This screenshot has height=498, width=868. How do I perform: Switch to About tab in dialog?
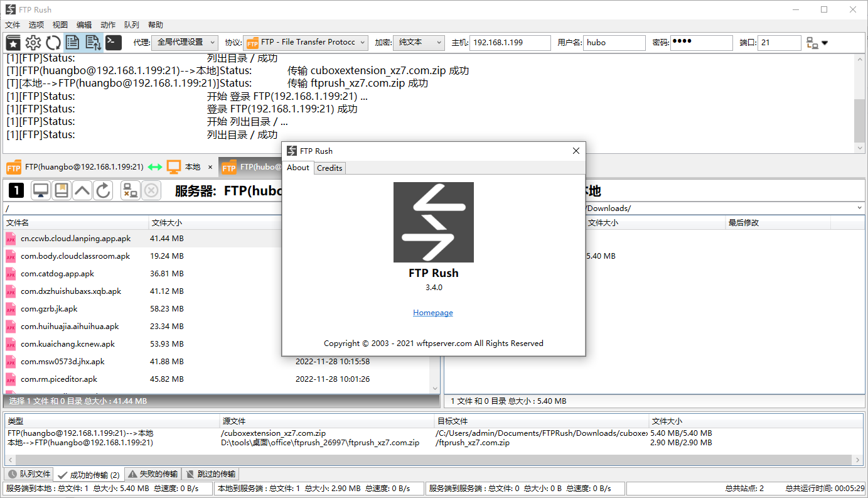(x=298, y=168)
